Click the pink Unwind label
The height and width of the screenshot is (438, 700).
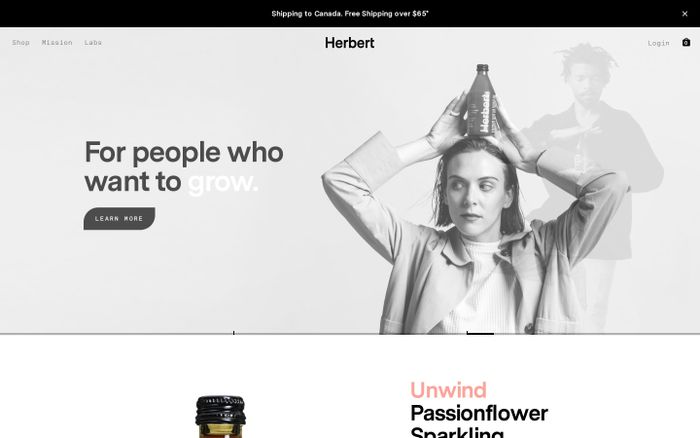click(448, 390)
